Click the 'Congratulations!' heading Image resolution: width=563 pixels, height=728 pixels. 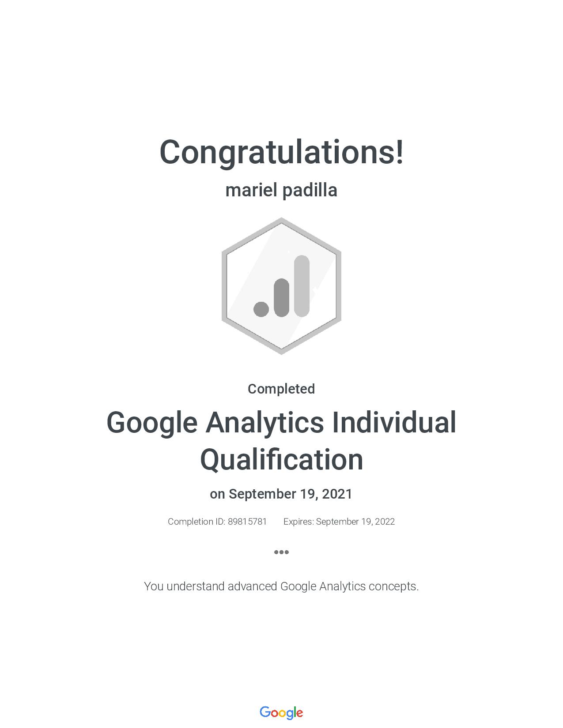tap(281, 152)
